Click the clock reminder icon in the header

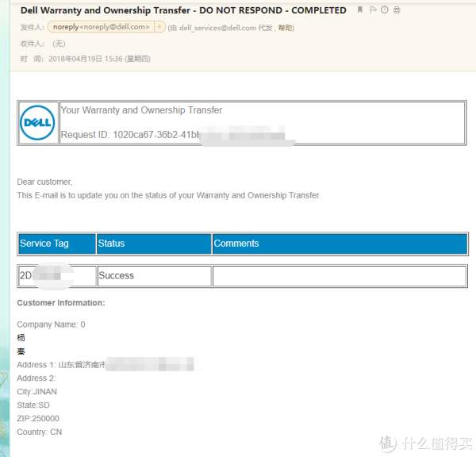385,10
